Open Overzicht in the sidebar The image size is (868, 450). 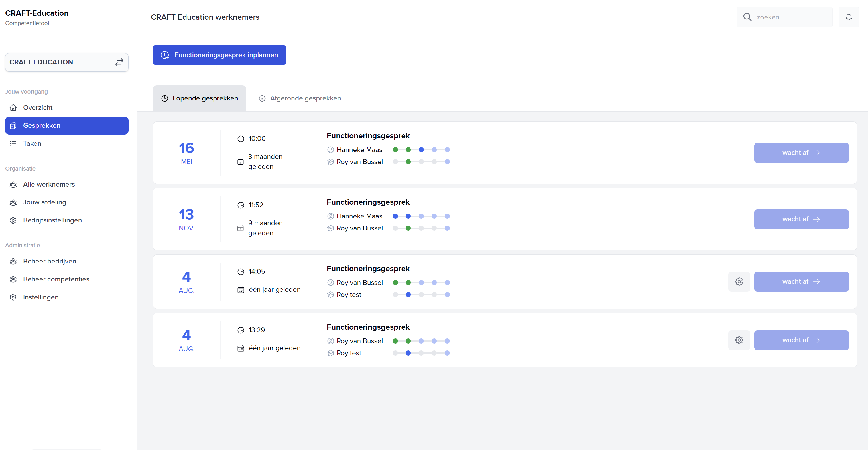(x=67, y=108)
